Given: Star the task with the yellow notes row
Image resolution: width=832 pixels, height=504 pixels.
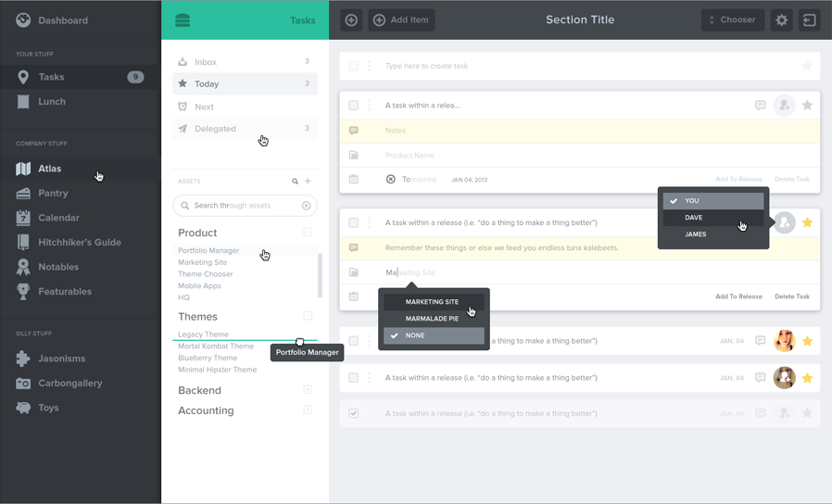Looking at the screenshot, I should click(x=808, y=223).
